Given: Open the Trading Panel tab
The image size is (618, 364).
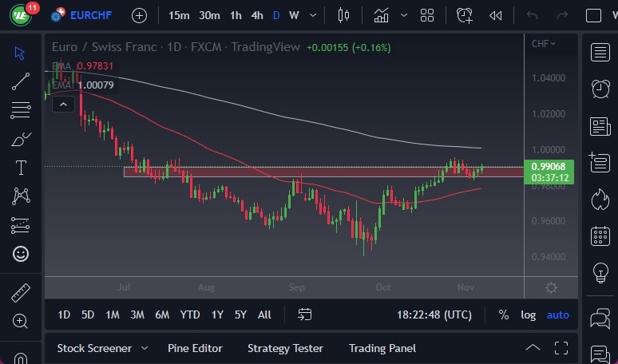Looking at the screenshot, I should [x=382, y=348].
